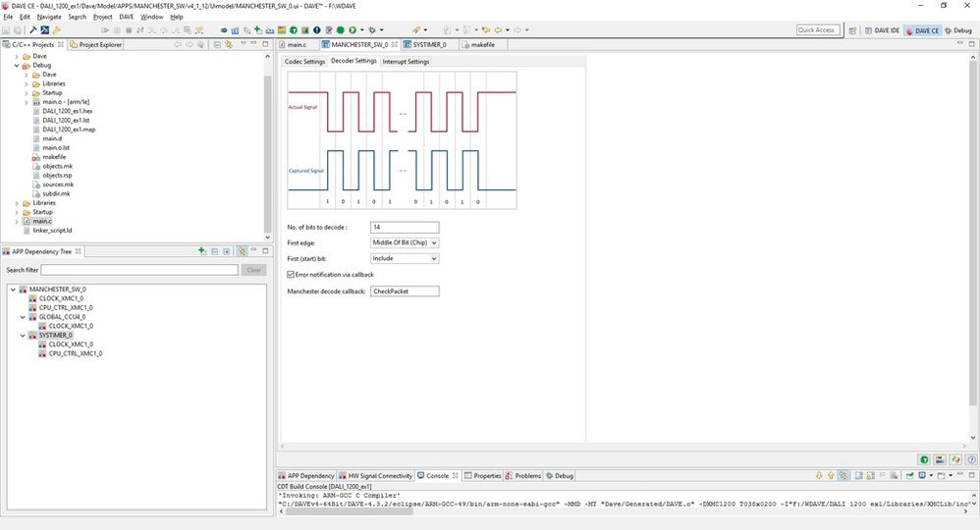Collapse SYSTIMER_0 tree node
This screenshot has width=980, height=530.
click(x=24, y=335)
